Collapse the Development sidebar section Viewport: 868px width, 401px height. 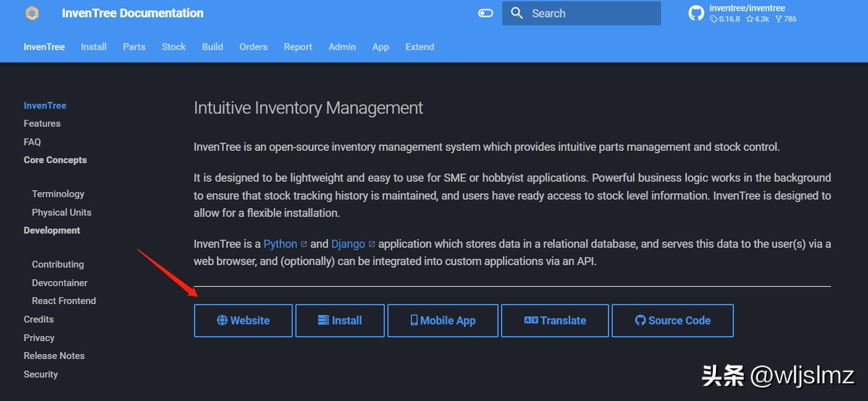pyautogui.click(x=52, y=230)
